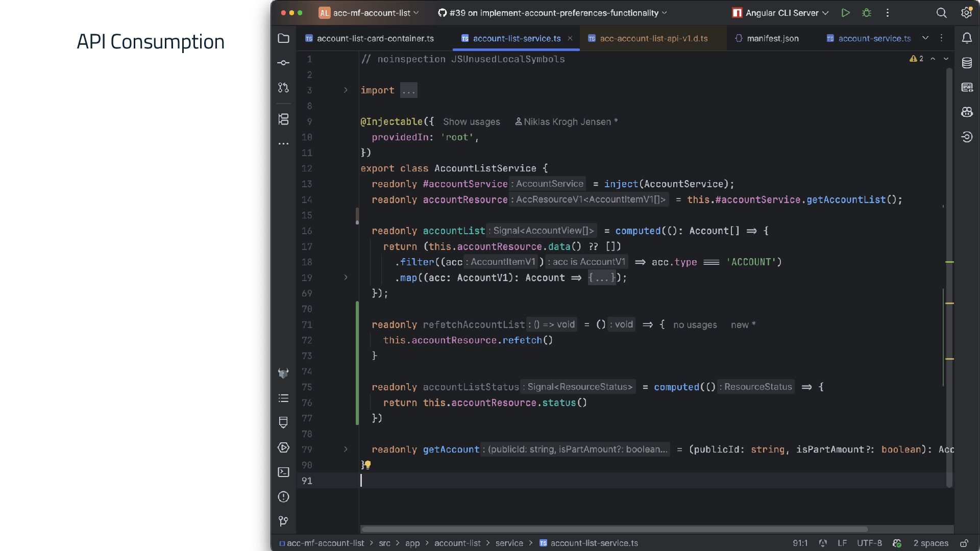Open the Structure tool window icon
The width and height of the screenshot is (980, 551).
tap(283, 119)
